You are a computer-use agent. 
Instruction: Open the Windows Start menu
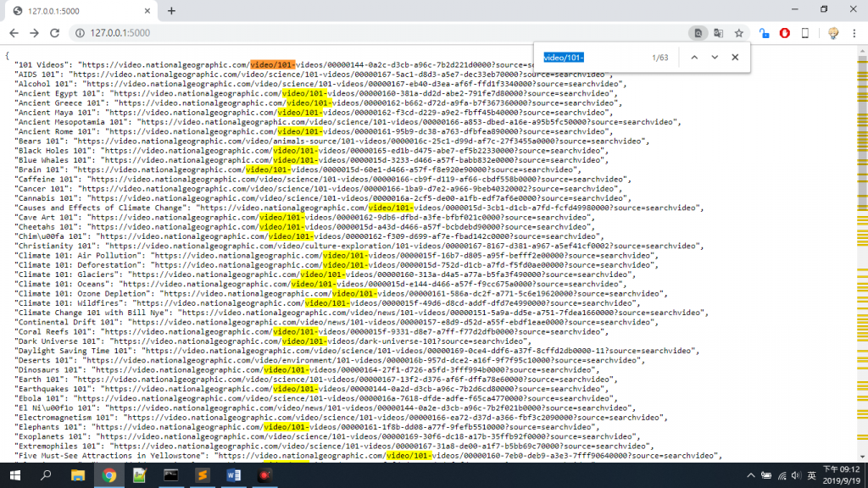point(15,475)
